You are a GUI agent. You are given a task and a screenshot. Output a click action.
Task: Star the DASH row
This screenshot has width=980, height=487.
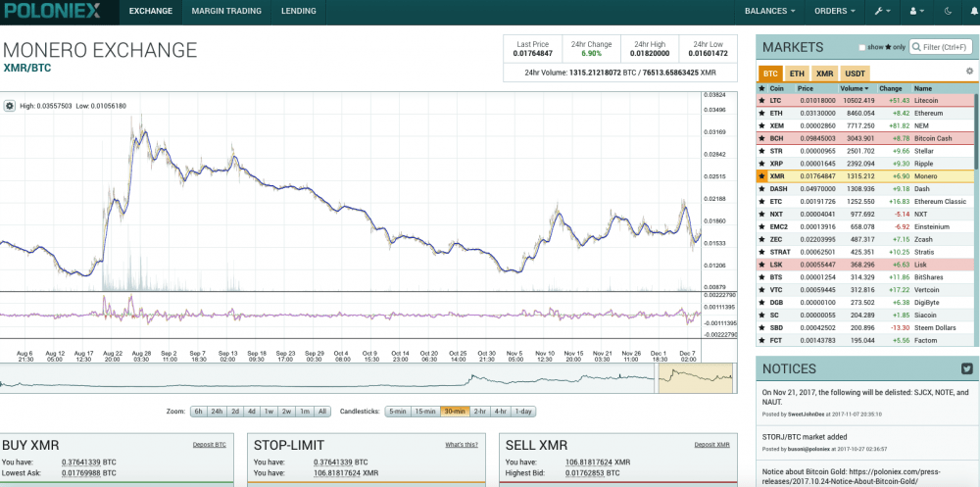[x=761, y=189]
